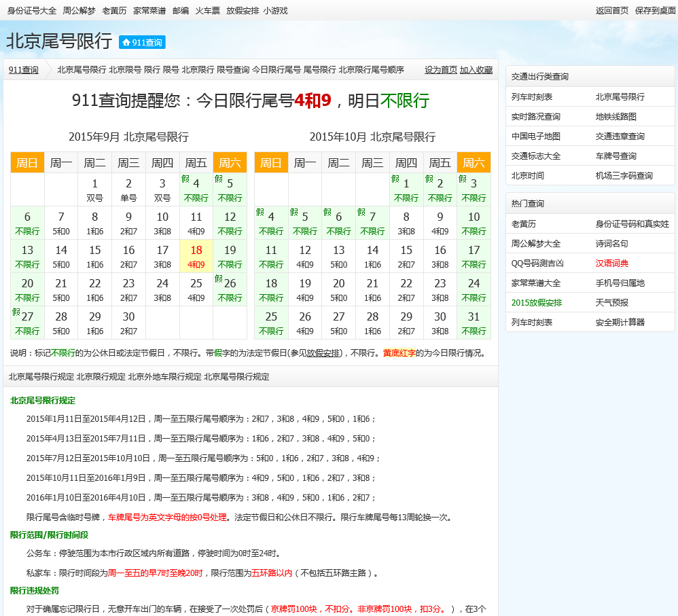Open 机场三字码查询 link

click(624, 176)
